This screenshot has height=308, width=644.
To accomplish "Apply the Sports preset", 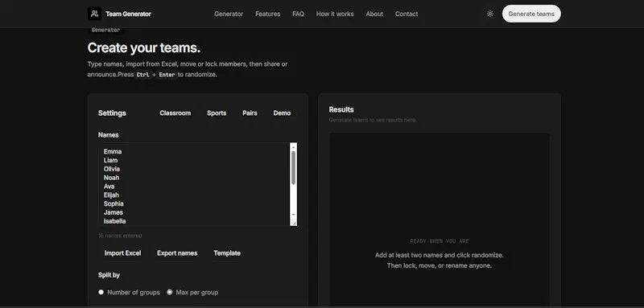I will pyautogui.click(x=217, y=113).
